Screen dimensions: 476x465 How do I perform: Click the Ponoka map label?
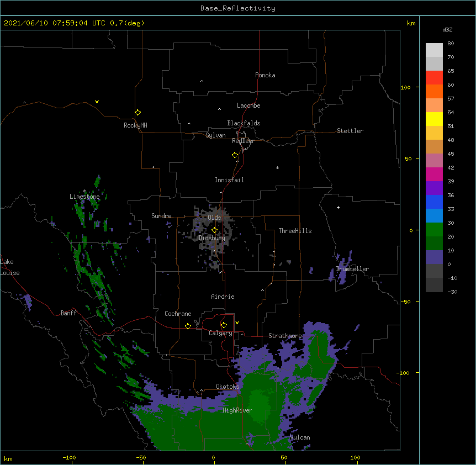265,75
